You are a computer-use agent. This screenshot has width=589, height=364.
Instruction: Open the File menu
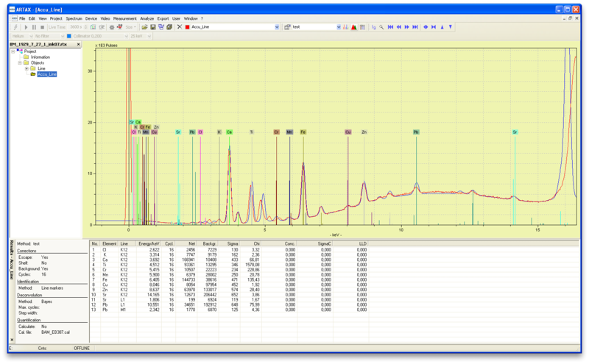tap(22, 18)
